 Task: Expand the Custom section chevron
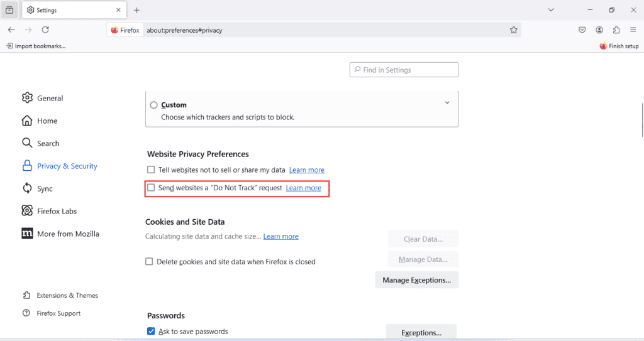[447, 103]
